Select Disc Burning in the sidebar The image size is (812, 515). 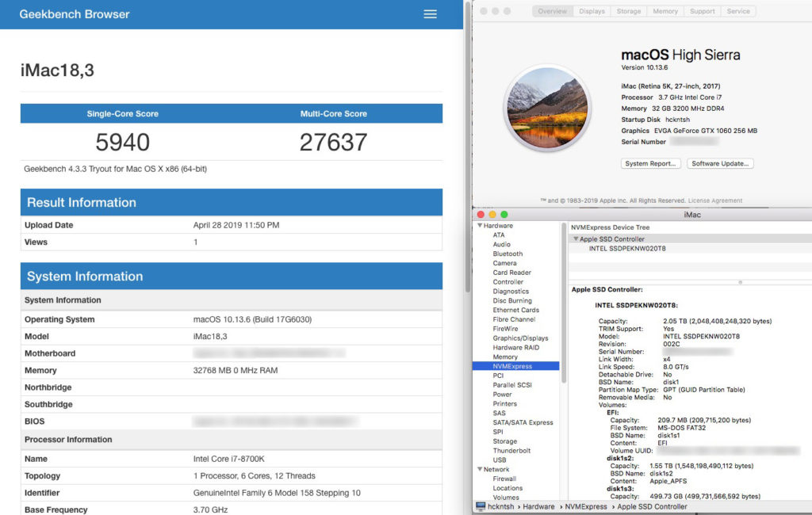512,300
